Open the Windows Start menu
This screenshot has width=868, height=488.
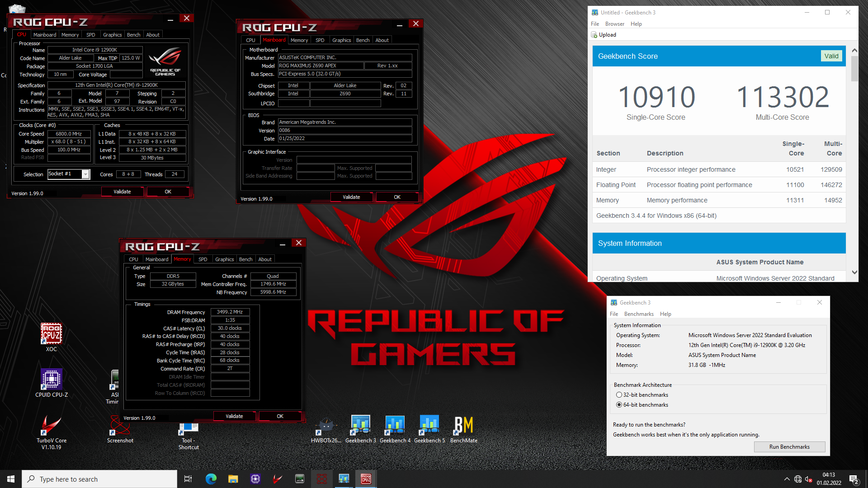[11, 479]
